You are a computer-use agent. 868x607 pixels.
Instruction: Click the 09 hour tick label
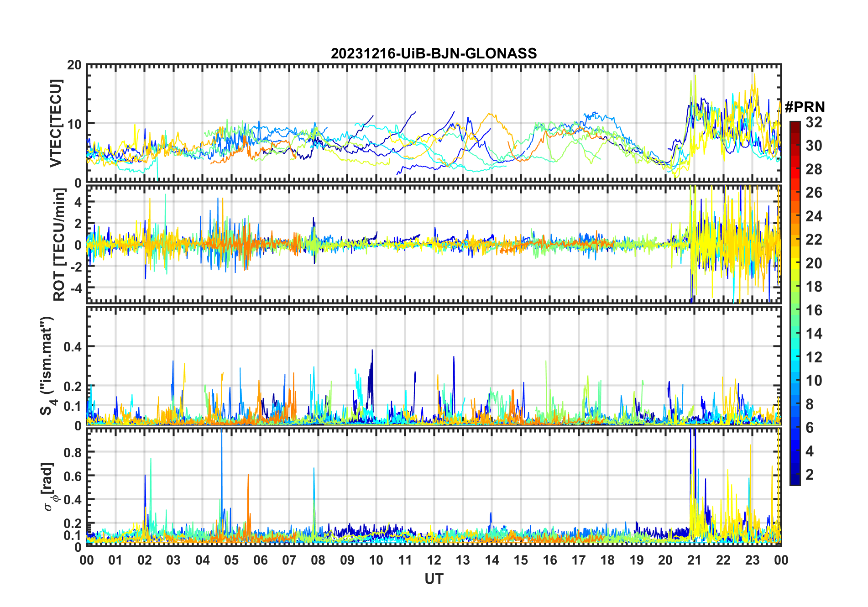347,560
